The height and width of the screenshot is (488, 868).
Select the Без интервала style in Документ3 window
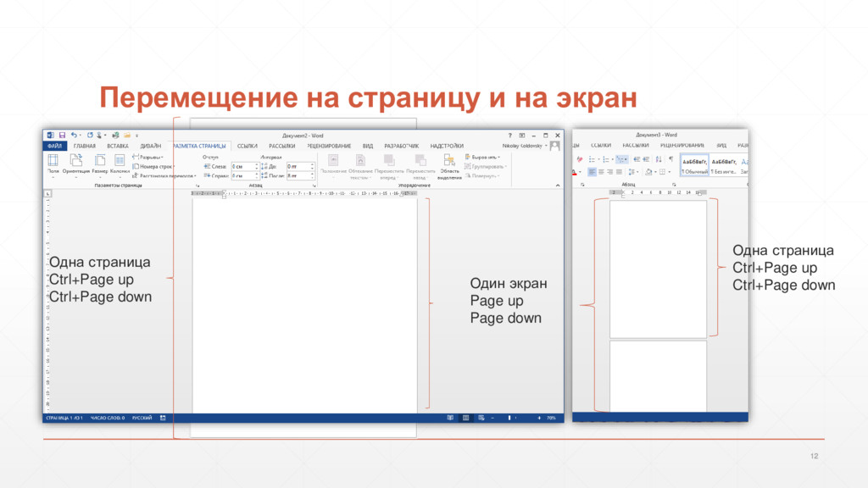(724, 165)
